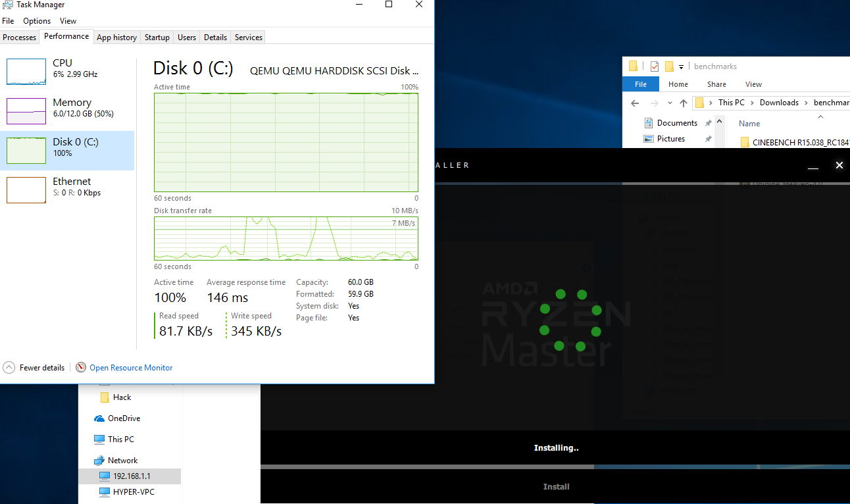Open Task Manager View menu
The height and width of the screenshot is (504, 850).
[68, 21]
